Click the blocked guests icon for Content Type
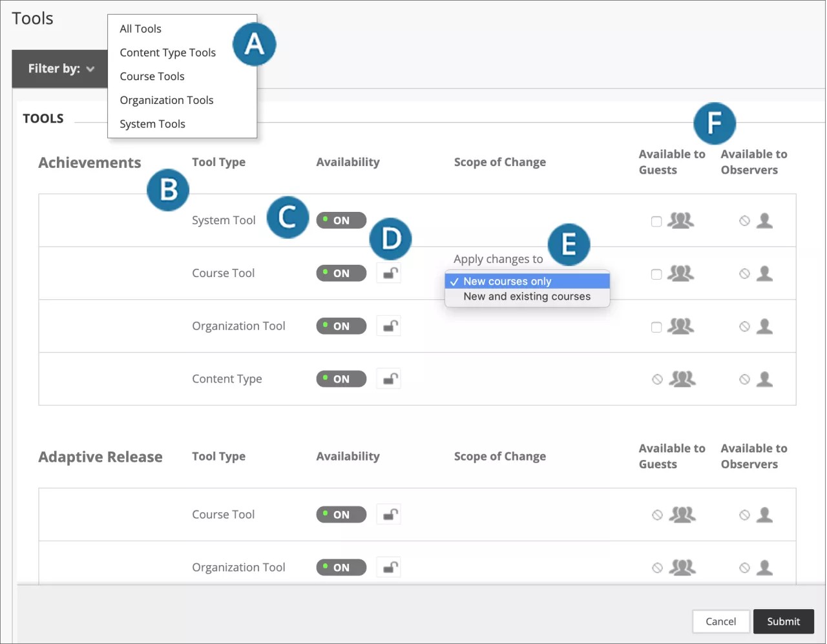The width and height of the screenshot is (827, 644). 657,379
